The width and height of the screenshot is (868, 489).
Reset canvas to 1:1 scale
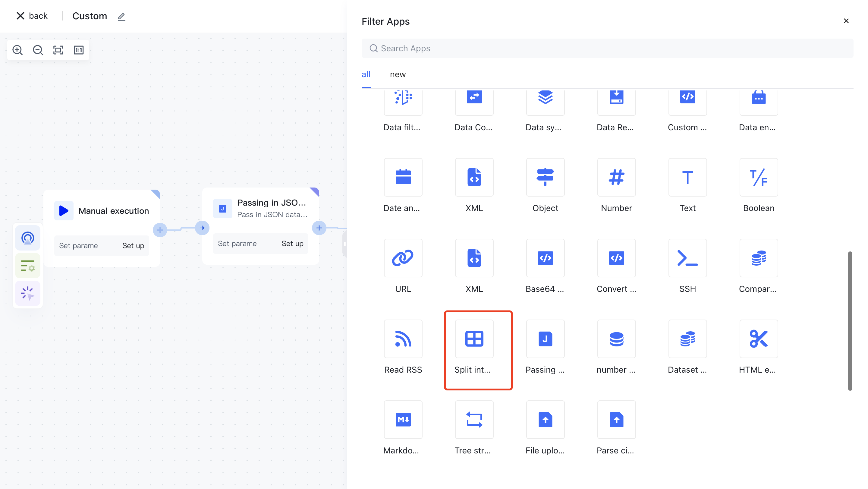(x=78, y=50)
